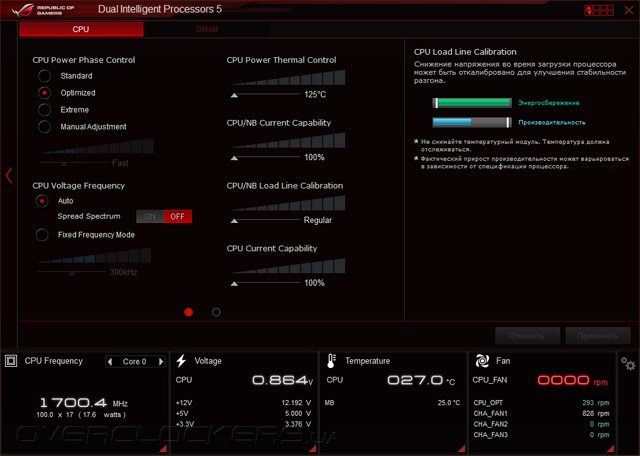Click the Core 0 selector label

click(134, 362)
